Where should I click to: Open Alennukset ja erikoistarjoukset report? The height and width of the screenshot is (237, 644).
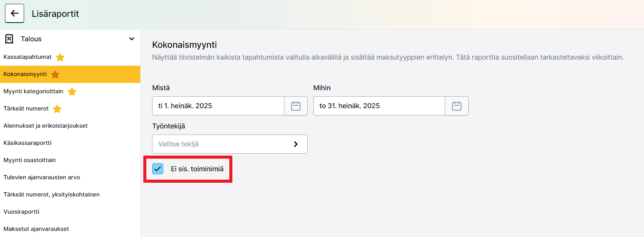[x=45, y=126]
